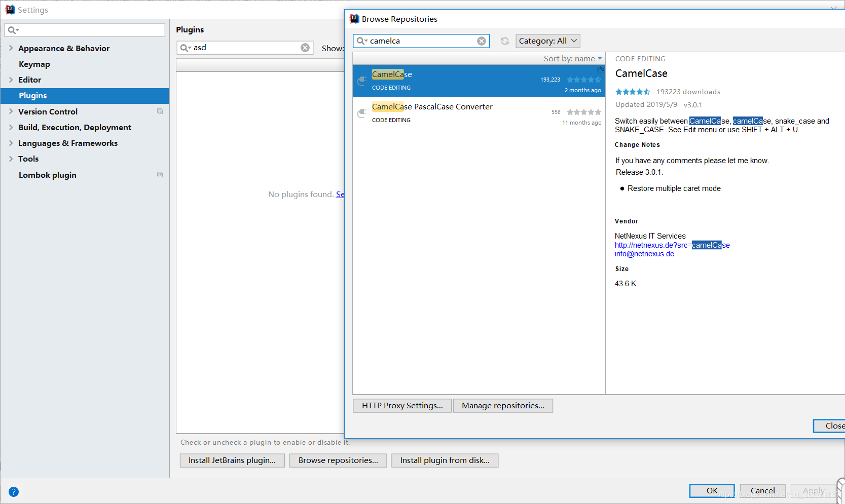This screenshot has height=504, width=845.
Task: Click the NetNexus IT Services vendor name
Action: coord(650,236)
